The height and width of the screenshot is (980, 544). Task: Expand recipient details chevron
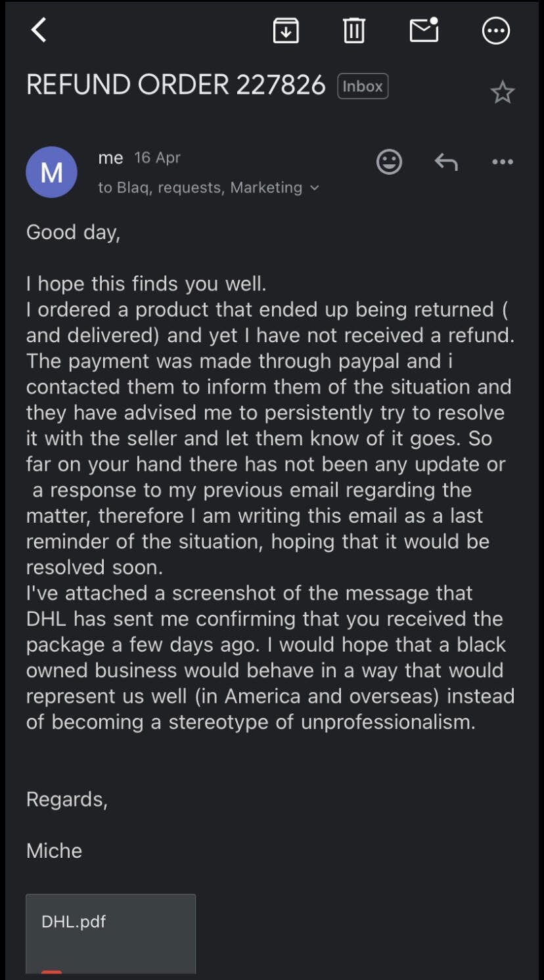[315, 188]
